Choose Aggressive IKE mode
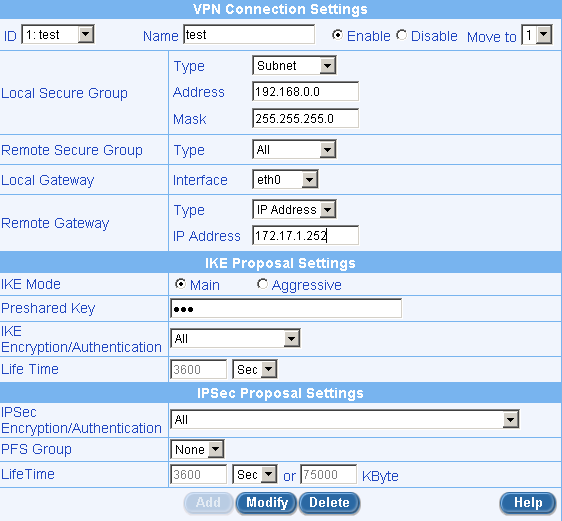Image resolution: width=562 pixels, height=521 pixels. (262, 284)
